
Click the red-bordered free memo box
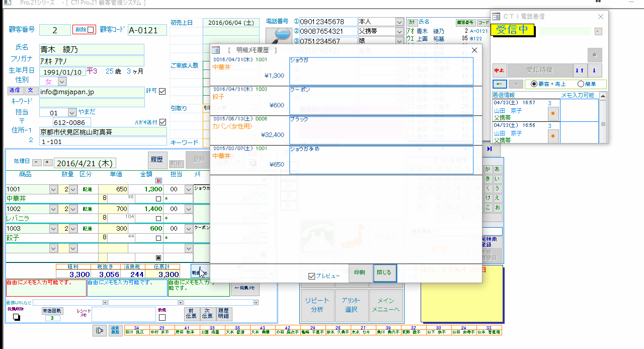46,288
